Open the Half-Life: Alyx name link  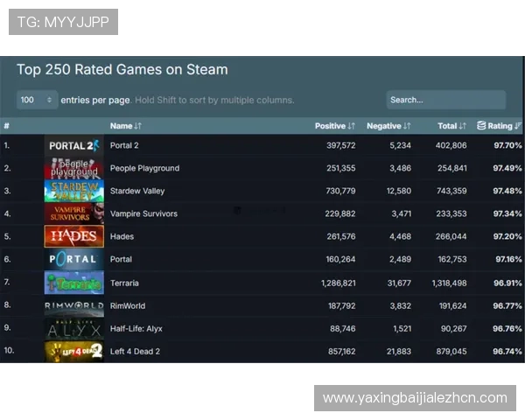tap(136, 329)
